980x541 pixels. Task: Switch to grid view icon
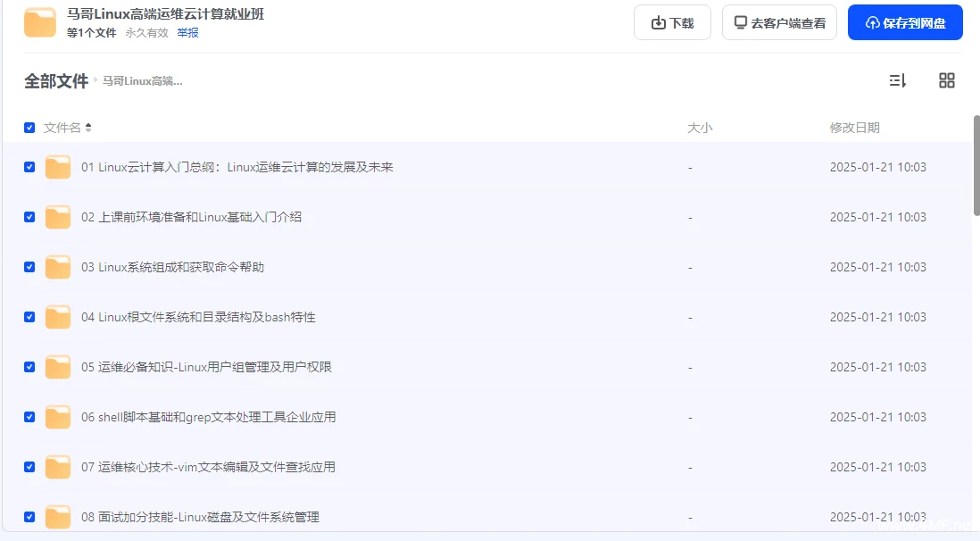[x=947, y=80]
